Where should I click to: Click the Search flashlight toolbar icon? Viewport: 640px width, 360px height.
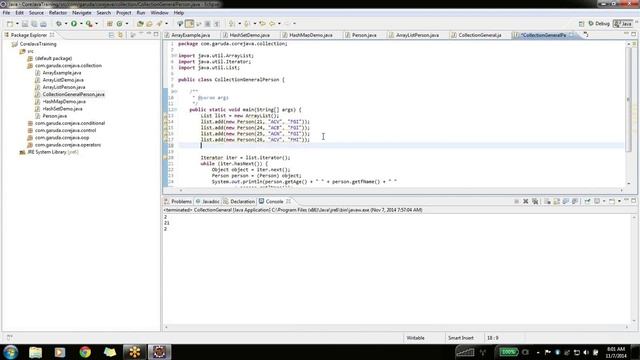(159, 24)
